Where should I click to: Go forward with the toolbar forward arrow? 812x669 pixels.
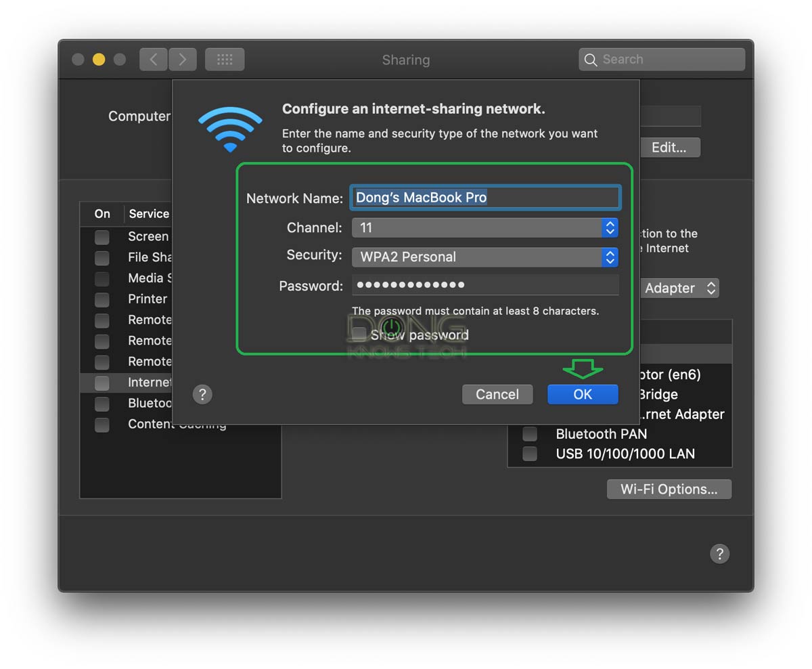[182, 60]
